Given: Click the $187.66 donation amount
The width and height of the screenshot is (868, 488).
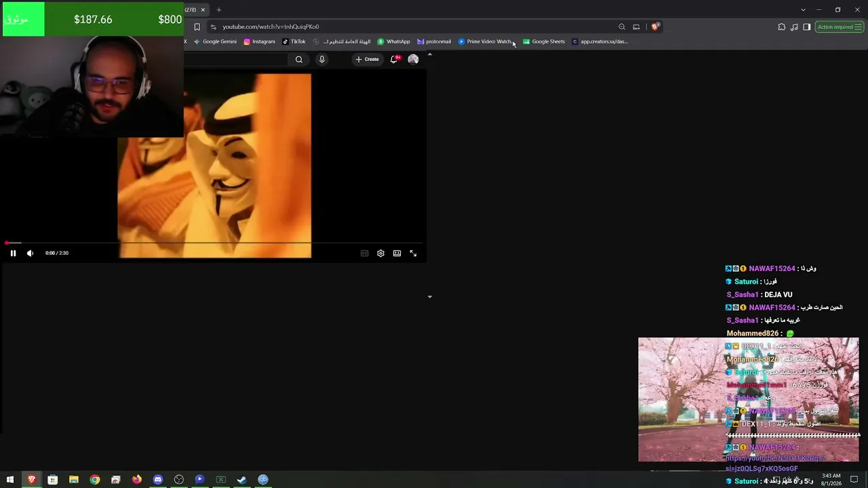Looking at the screenshot, I should point(93,20).
